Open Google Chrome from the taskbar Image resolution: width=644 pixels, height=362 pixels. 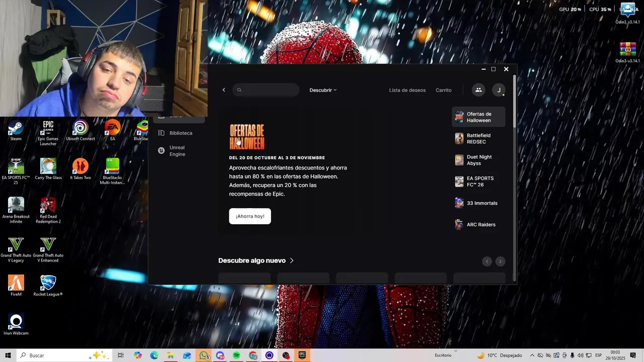[x=253, y=355]
